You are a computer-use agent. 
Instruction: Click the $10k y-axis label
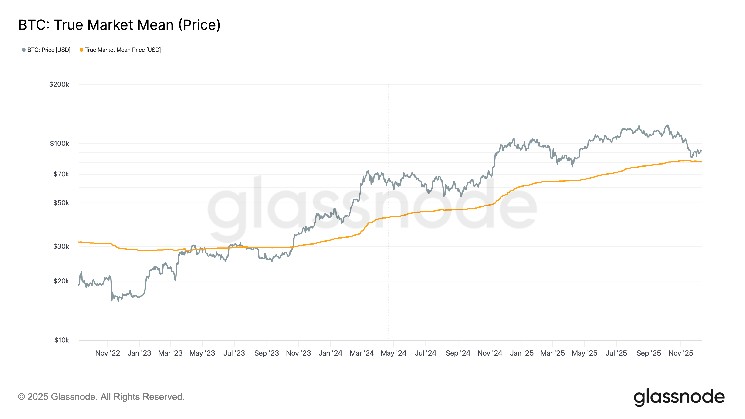pyautogui.click(x=61, y=340)
